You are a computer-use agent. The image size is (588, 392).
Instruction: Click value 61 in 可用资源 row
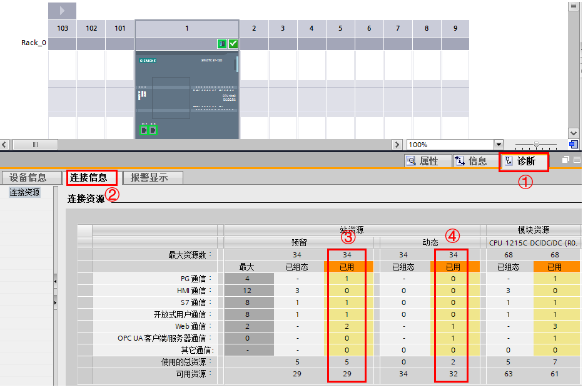click(555, 374)
